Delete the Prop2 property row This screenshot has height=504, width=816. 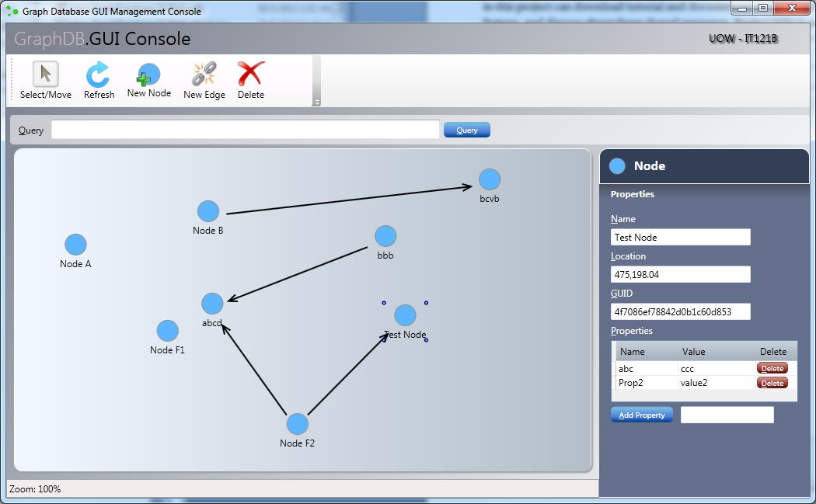pos(772,382)
